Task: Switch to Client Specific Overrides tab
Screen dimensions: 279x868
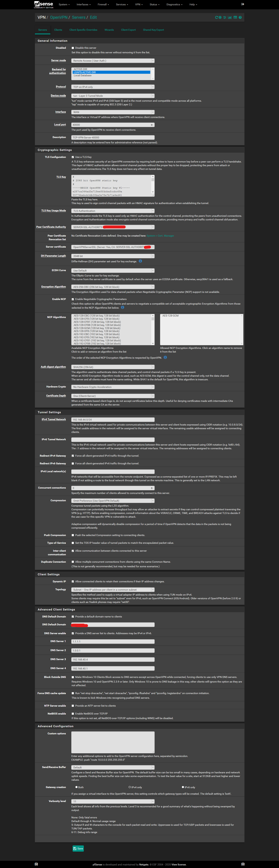Action: (83, 30)
